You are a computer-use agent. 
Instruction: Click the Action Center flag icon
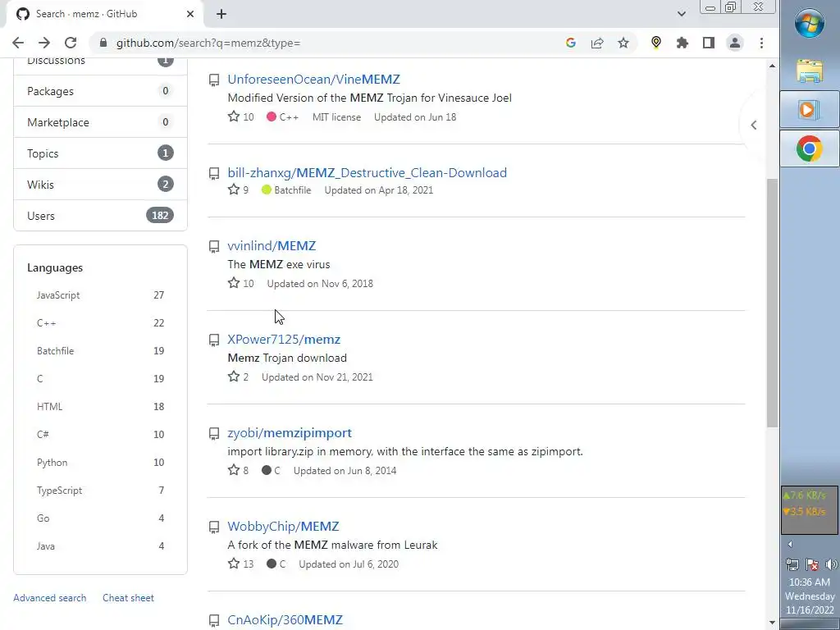(x=812, y=564)
